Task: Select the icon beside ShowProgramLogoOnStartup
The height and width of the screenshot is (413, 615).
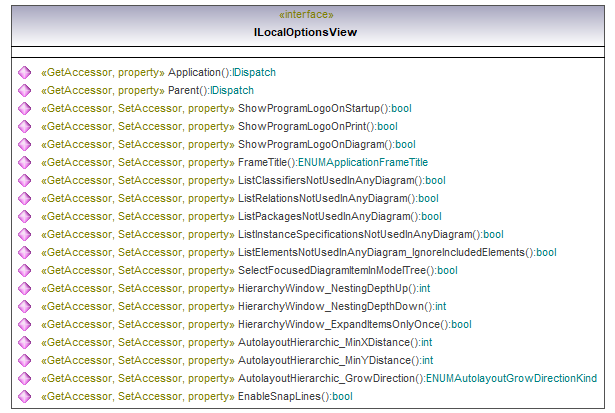Action: (24, 109)
